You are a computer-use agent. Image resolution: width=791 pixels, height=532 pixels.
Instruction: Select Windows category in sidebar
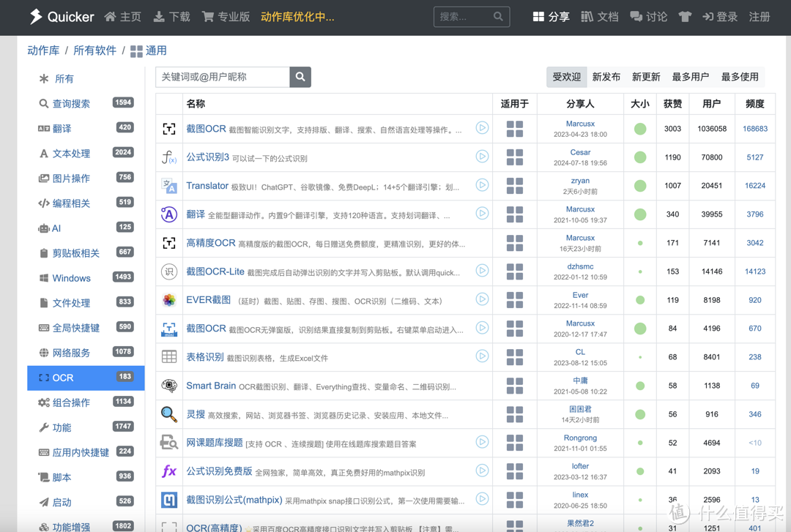[x=86, y=278]
